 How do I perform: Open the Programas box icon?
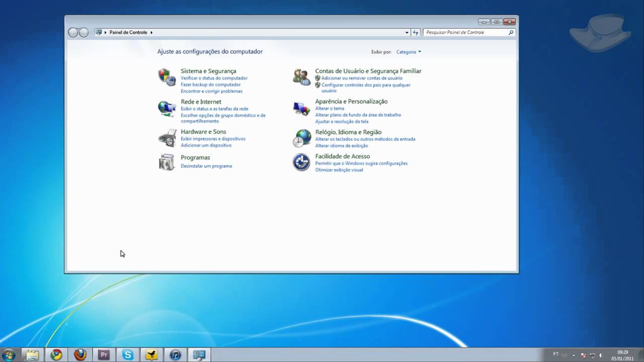click(167, 162)
